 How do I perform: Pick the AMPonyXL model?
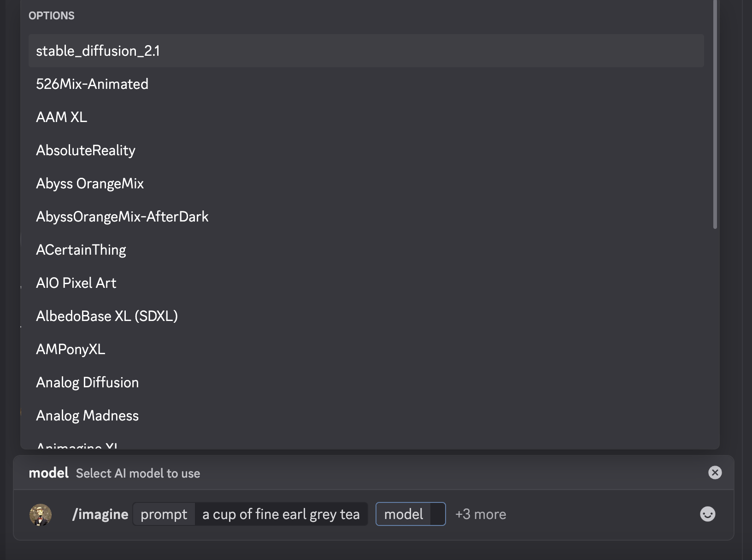click(x=366, y=349)
